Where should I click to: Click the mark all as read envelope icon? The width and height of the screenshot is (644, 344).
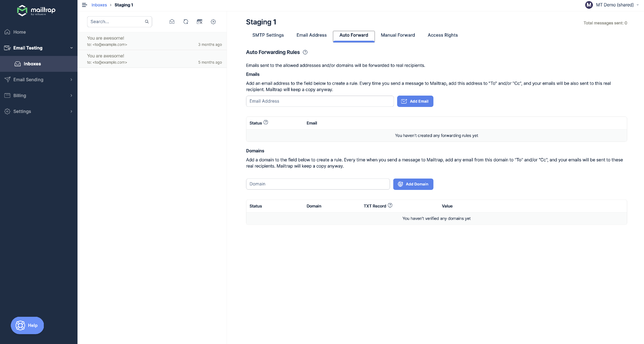172,22
